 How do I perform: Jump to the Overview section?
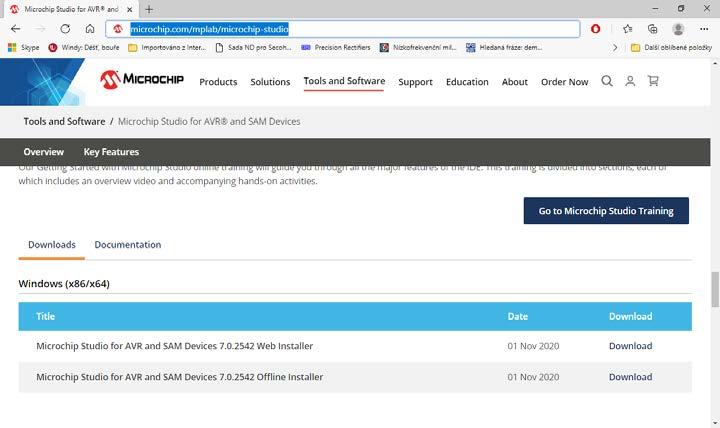(x=44, y=152)
